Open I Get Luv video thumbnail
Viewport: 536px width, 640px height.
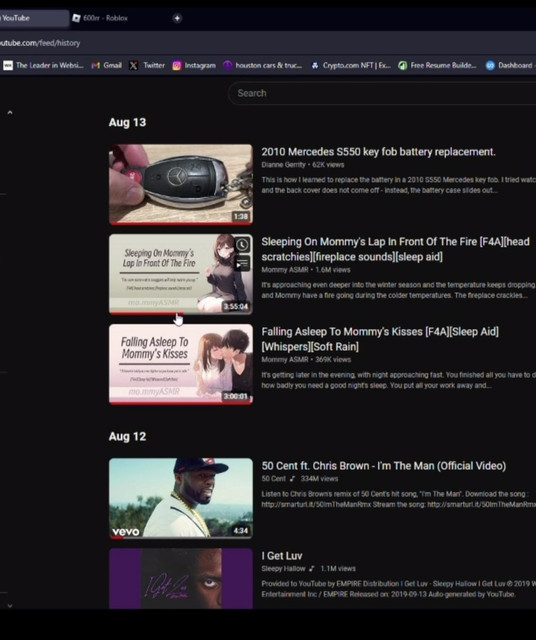[x=181, y=578]
